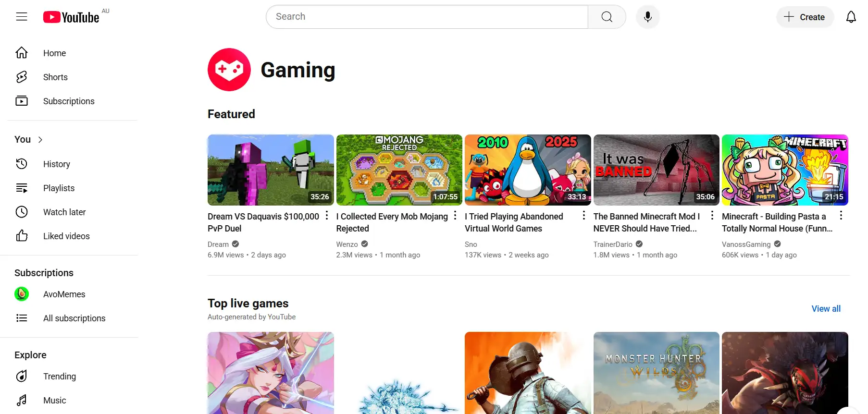Viewport: 868px width, 414px height.
Task: Click the 'You' heading text
Action: point(23,139)
